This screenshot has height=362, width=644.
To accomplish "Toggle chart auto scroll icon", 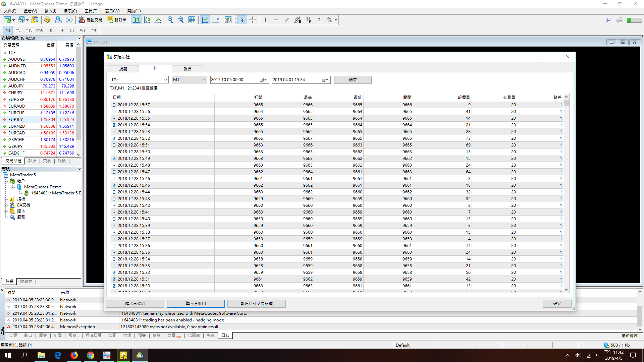I will pos(205,20).
